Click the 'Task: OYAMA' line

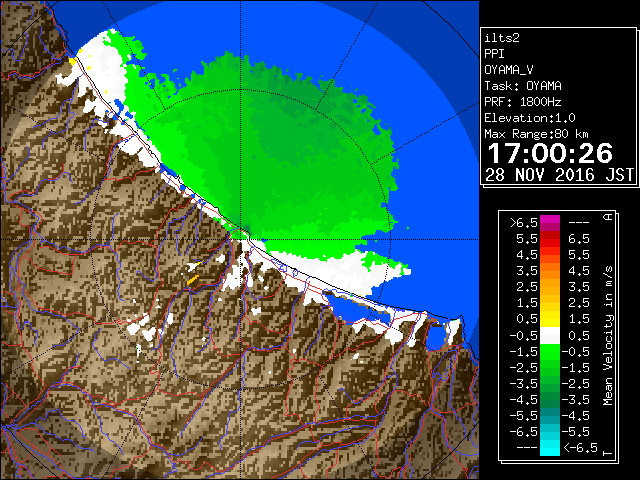(x=523, y=86)
